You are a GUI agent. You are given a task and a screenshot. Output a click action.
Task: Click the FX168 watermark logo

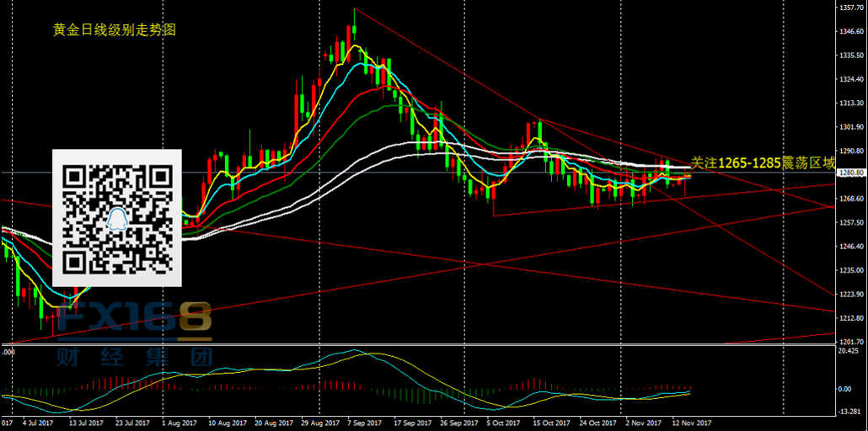pyautogui.click(x=135, y=323)
